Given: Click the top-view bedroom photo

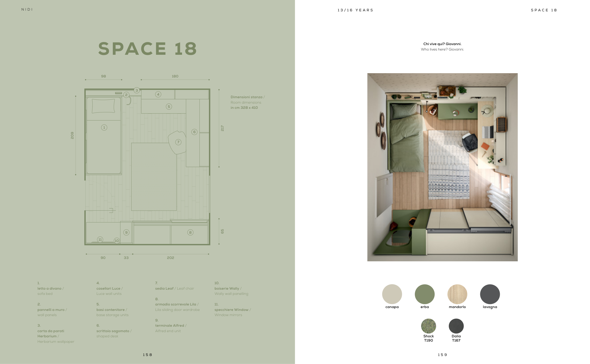Looking at the screenshot, I should coord(442,167).
